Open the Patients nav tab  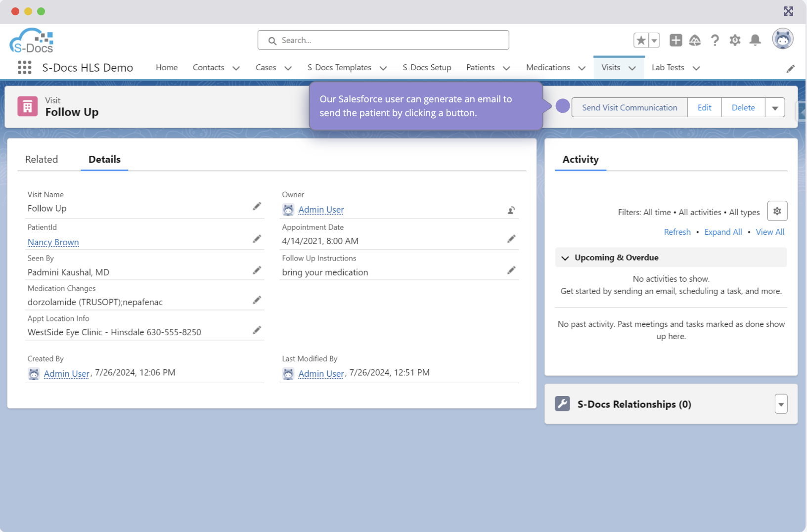coord(480,68)
